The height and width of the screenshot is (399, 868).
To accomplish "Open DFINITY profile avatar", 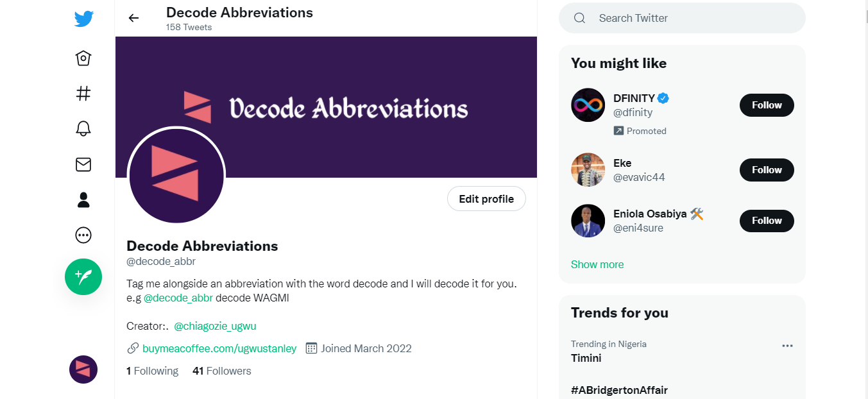I will [588, 105].
